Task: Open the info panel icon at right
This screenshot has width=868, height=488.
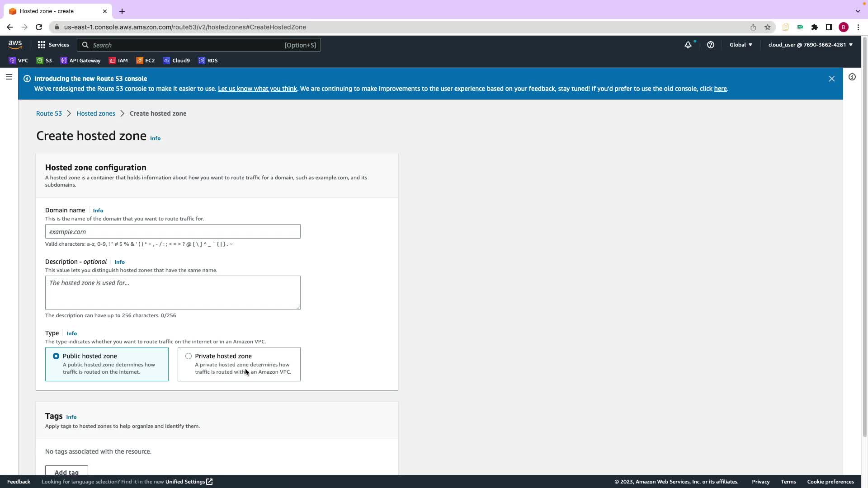Action: point(852,77)
